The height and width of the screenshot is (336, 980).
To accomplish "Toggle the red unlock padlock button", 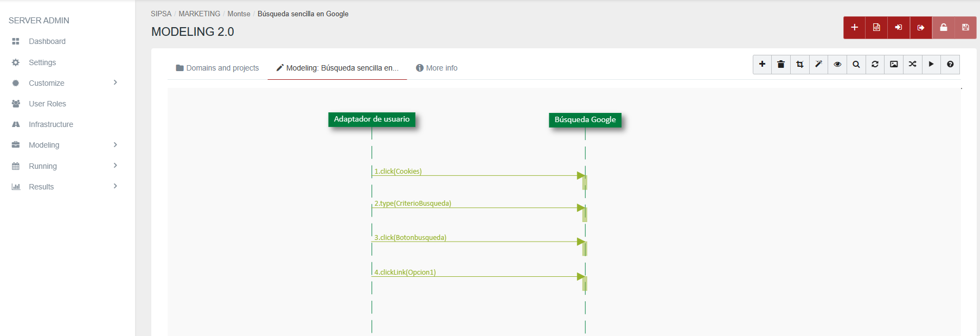I will 944,27.
